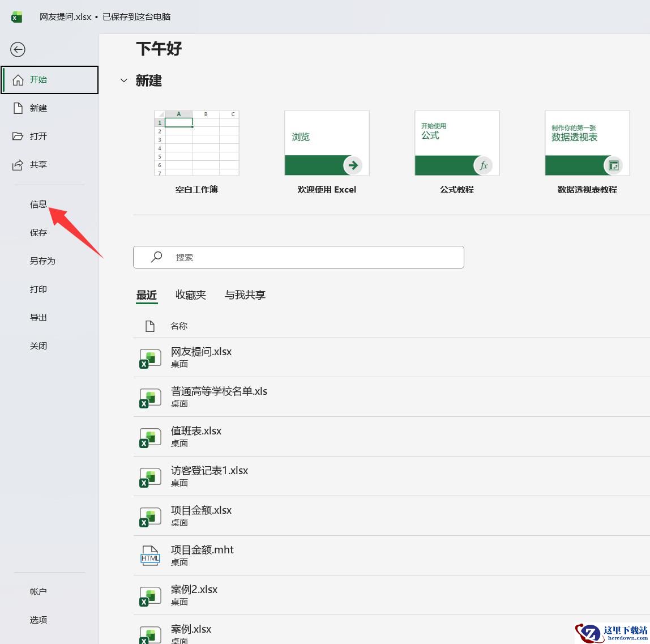
Task: Switch to the 与我共享 tab
Action: 245,295
